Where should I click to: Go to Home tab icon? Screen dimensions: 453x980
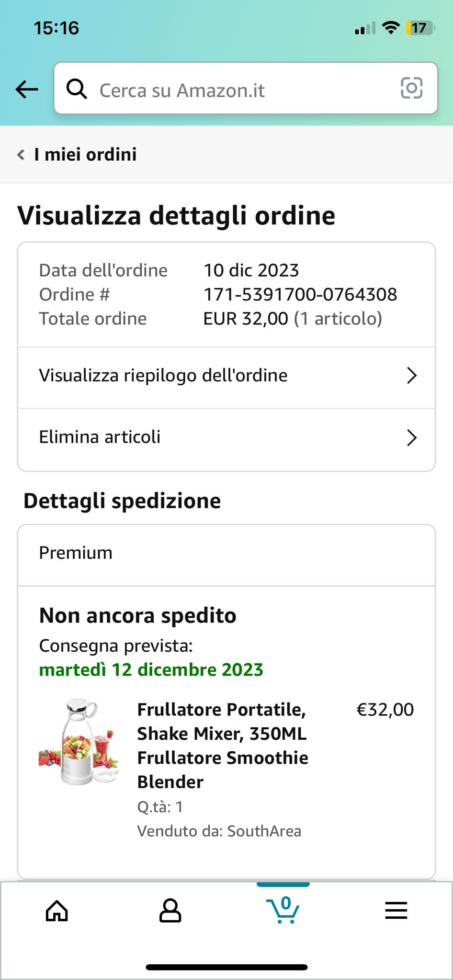point(57,910)
